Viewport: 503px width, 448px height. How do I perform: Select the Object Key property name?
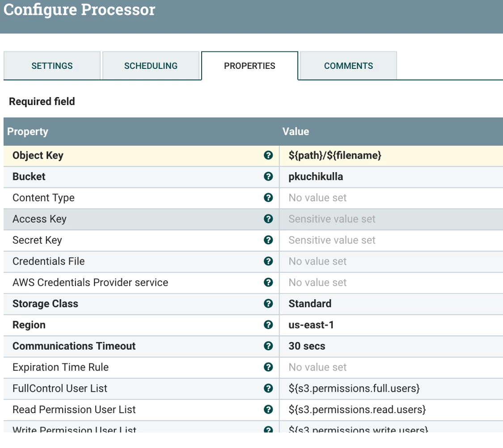pos(38,156)
